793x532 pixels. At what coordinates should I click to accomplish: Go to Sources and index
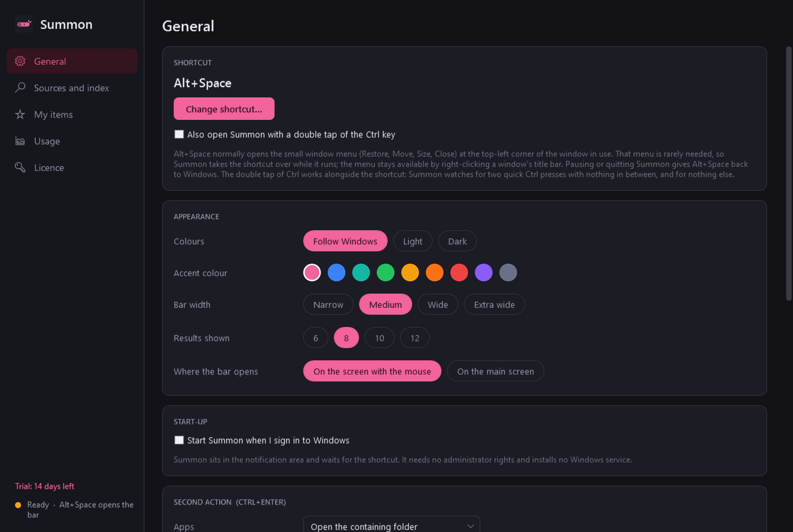pos(72,88)
